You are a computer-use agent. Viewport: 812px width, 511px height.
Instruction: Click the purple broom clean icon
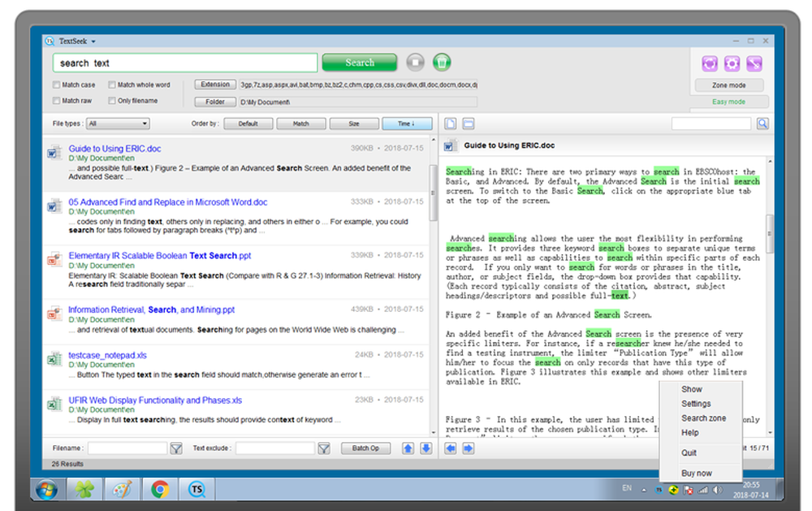coord(754,63)
